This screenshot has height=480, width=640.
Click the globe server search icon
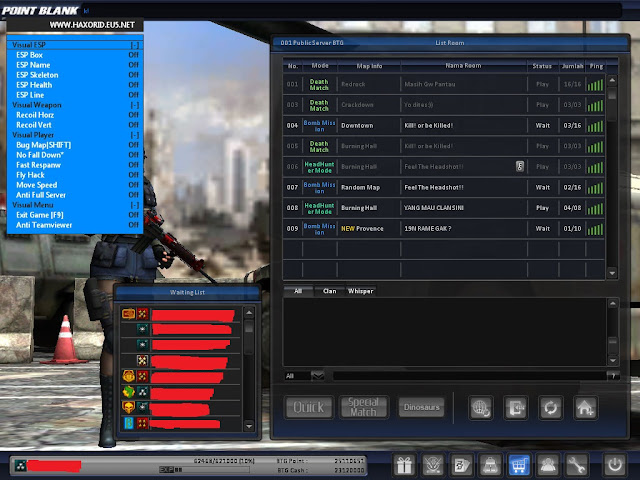pyautogui.click(x=481, y=407)
